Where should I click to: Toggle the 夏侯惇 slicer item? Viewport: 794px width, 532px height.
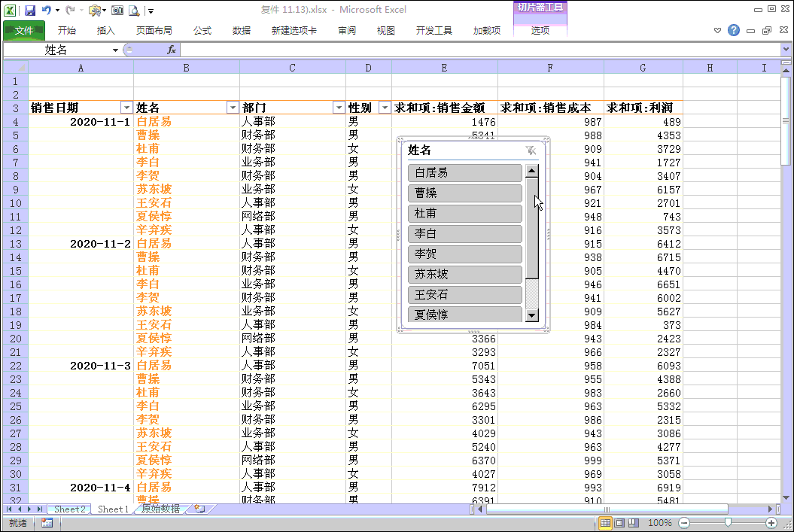pos(465,314)
